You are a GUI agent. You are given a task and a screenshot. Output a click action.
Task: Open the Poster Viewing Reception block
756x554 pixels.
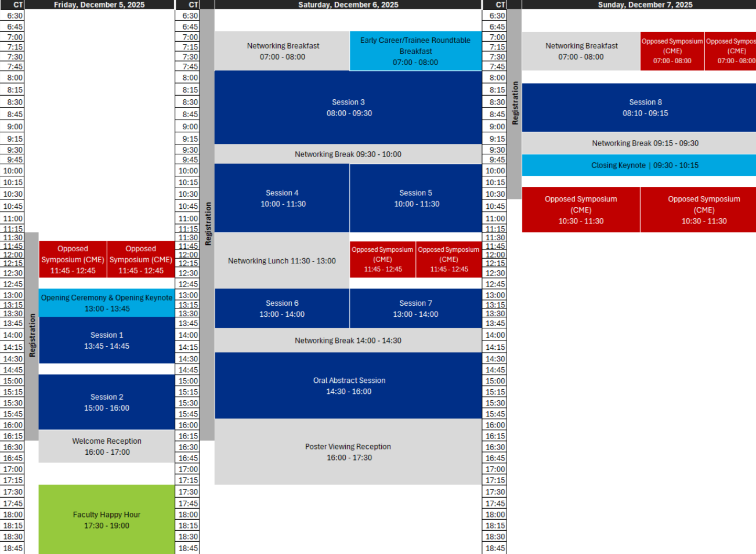tap(348, 452)
